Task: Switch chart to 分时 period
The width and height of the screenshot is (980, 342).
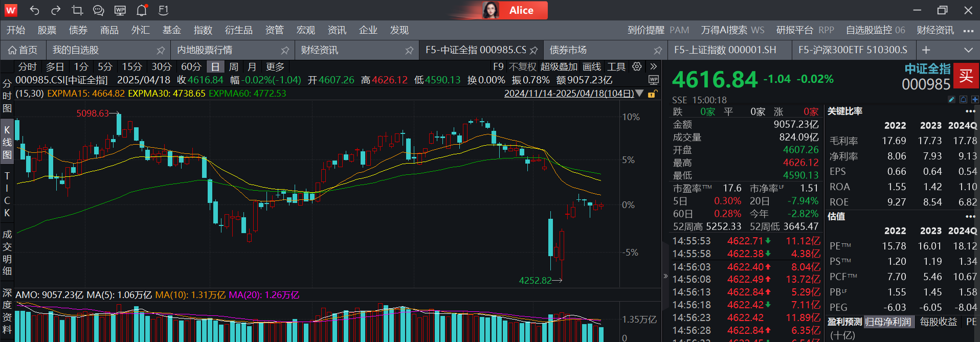Action: (28, 67)
